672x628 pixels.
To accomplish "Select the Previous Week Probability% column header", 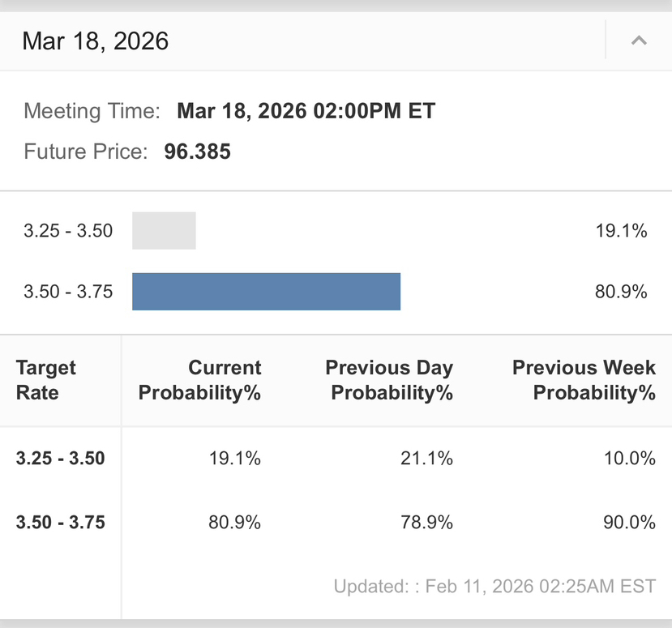I will tap(584, 380).
